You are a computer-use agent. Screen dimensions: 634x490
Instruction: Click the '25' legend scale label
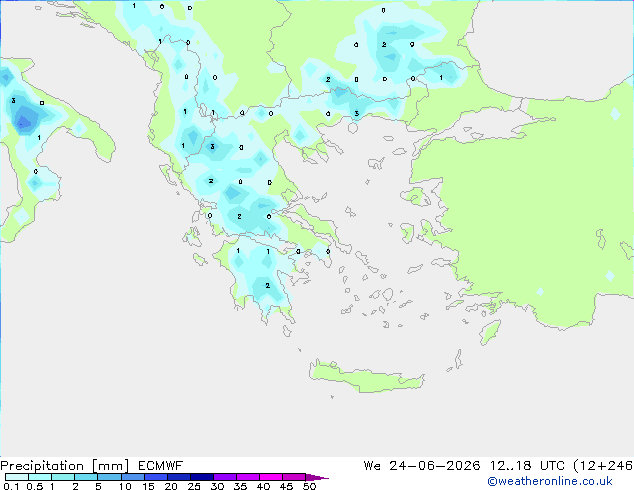(194, 486)
